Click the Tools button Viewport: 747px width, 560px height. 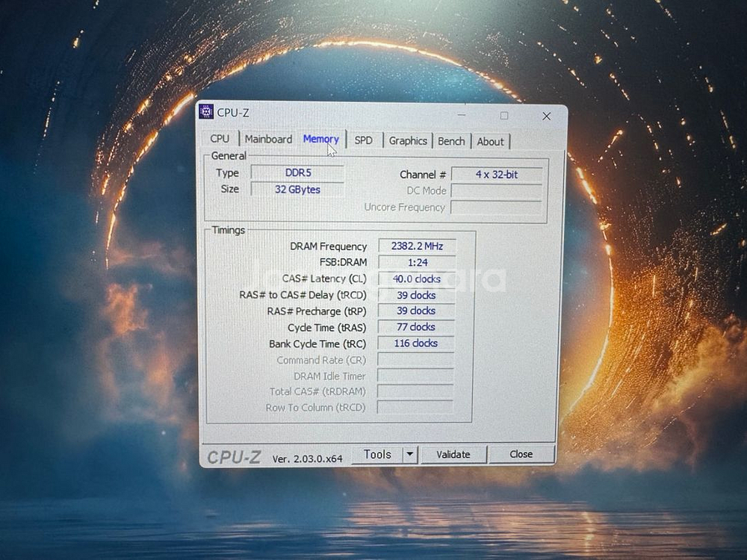(x=377, y=454)
